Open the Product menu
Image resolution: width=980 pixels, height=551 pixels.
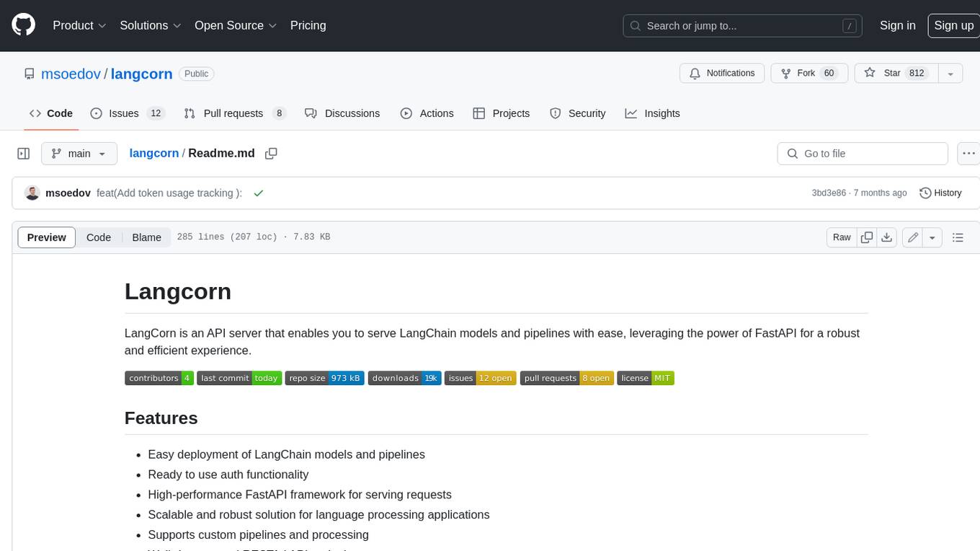(x=79, y=25)
